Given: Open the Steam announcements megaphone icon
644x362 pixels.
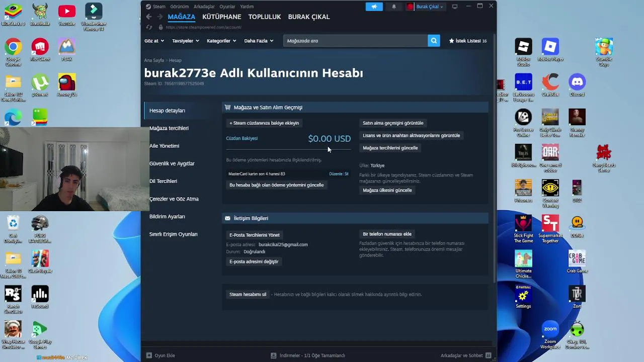Looking at the screenshot, I should 374,7.
